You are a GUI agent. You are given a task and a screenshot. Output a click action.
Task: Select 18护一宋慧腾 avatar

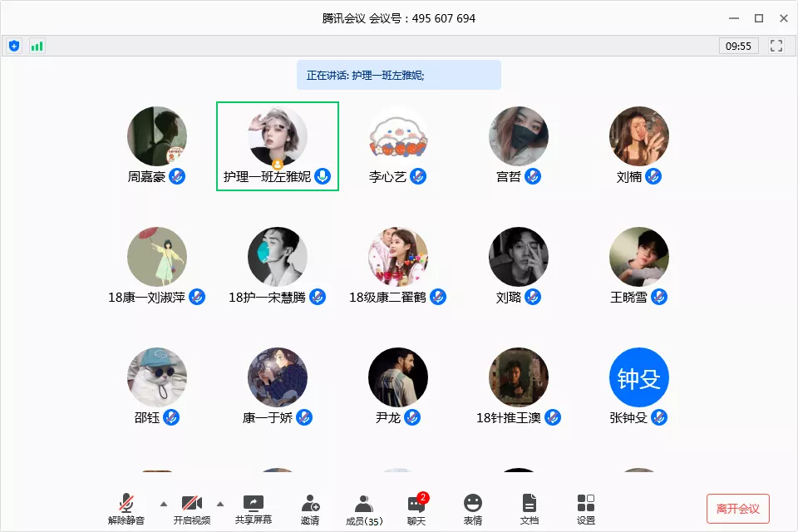click(278, 257)
